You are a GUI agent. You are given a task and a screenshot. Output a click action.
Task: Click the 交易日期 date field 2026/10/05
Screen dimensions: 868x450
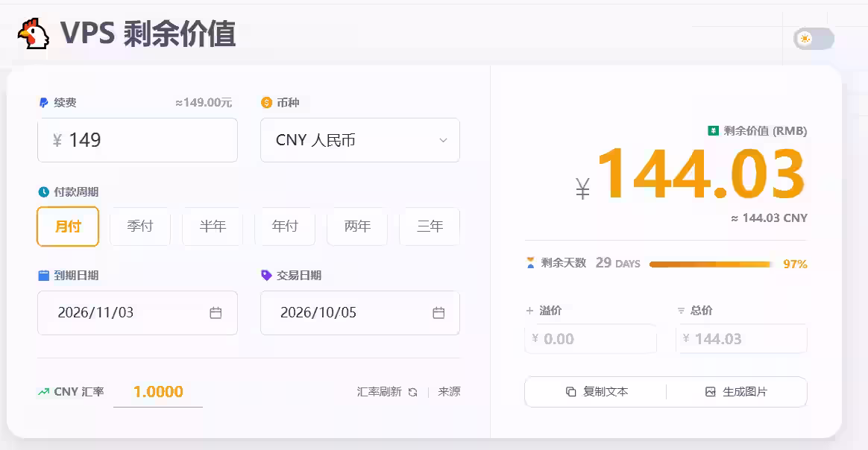[x=360, y=313]
